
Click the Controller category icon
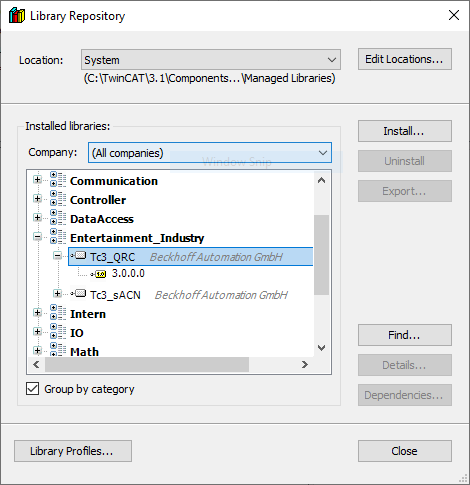click(x=58, y=199)
